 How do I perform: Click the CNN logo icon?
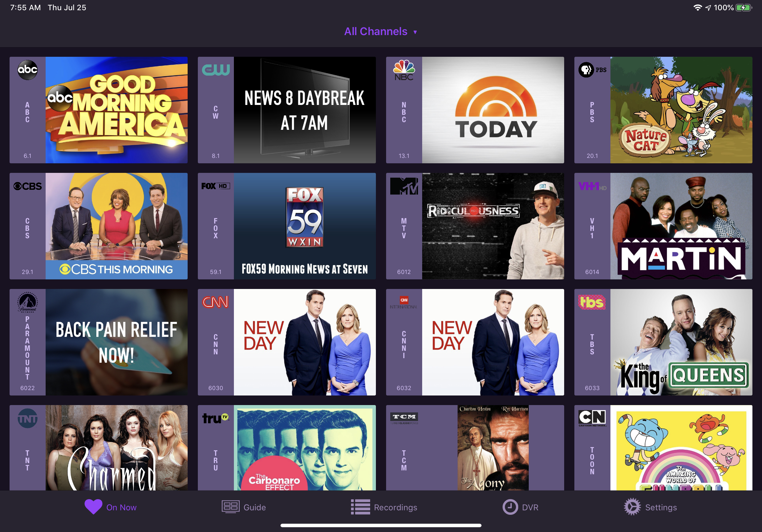pos(216,302)
